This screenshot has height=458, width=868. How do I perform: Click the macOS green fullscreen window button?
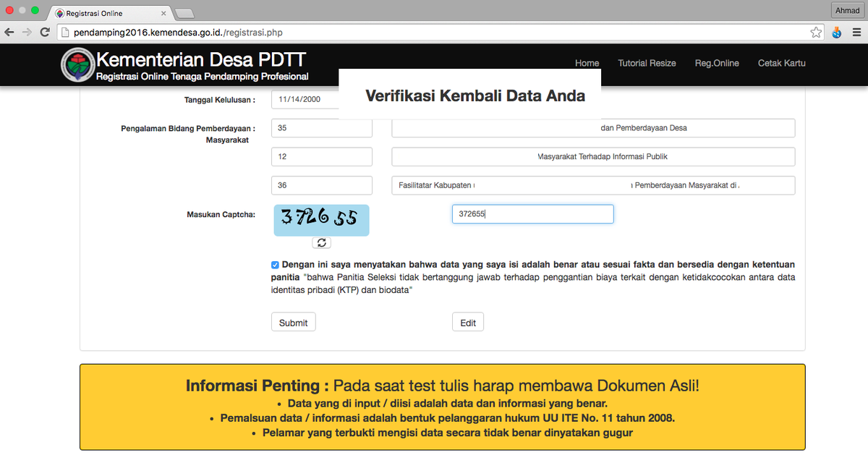35,10
